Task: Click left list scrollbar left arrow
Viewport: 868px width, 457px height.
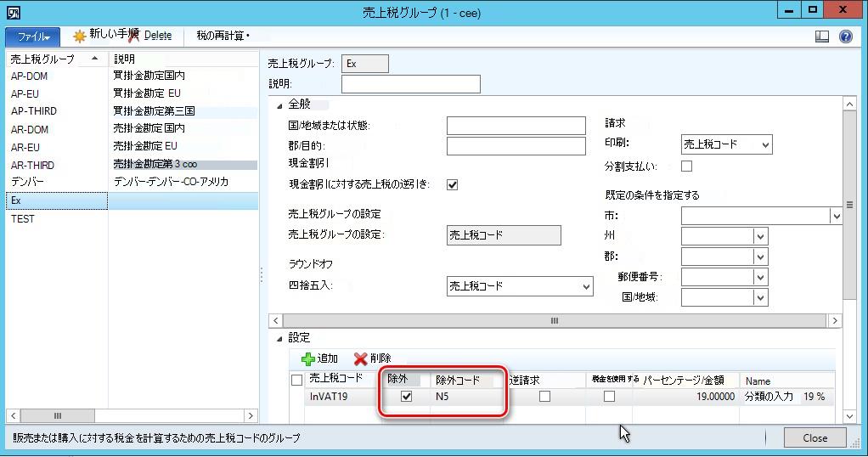Action: tap(14, 415)
